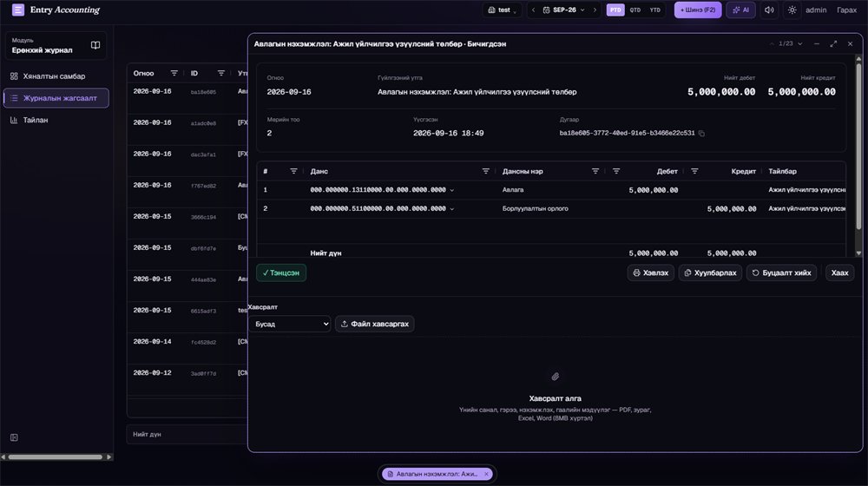868x486 pixels.
Task: Open the Бусад attachment type dropdown
Action: coord(290,324)
